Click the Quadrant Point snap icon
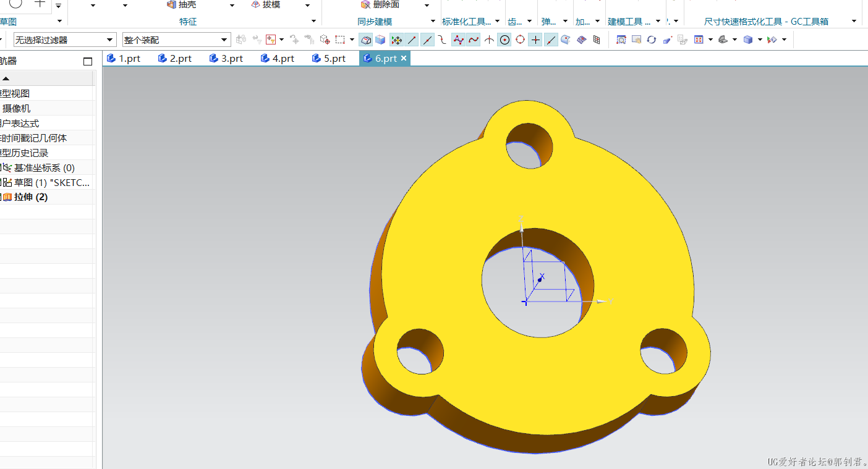The image size is (868, 469). pos(520,40)
